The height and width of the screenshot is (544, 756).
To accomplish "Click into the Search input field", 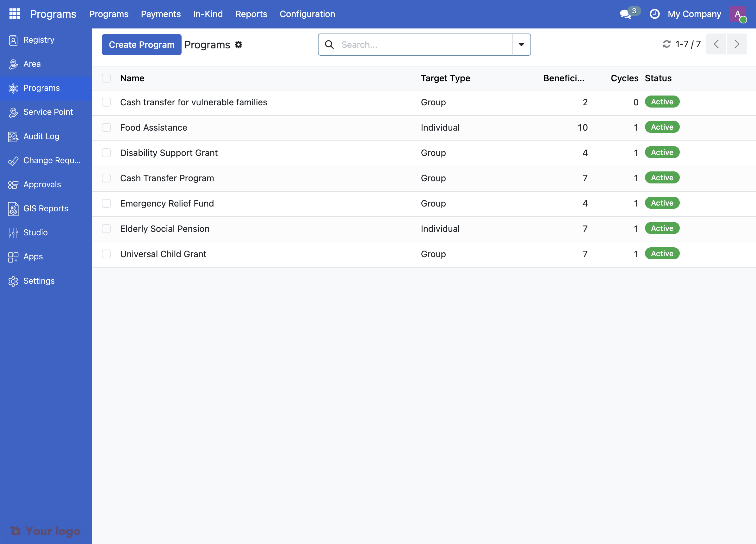I will pyautogui.click(x=423, y=45).
